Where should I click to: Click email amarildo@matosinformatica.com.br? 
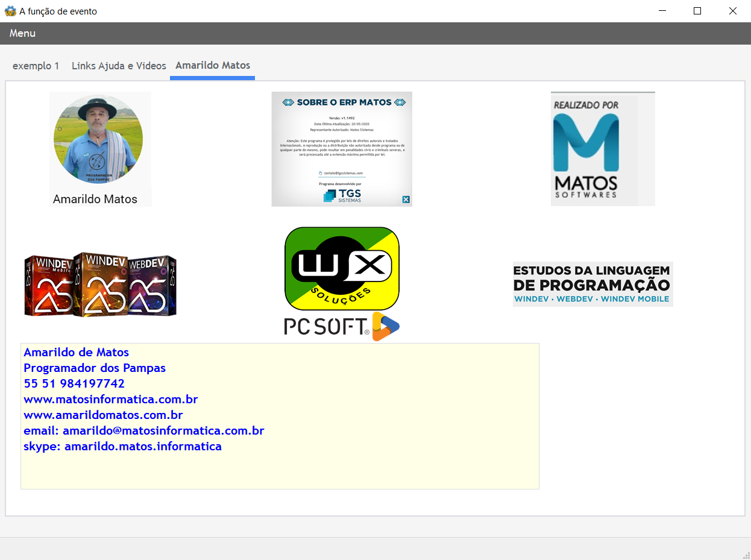coord(143,430)
